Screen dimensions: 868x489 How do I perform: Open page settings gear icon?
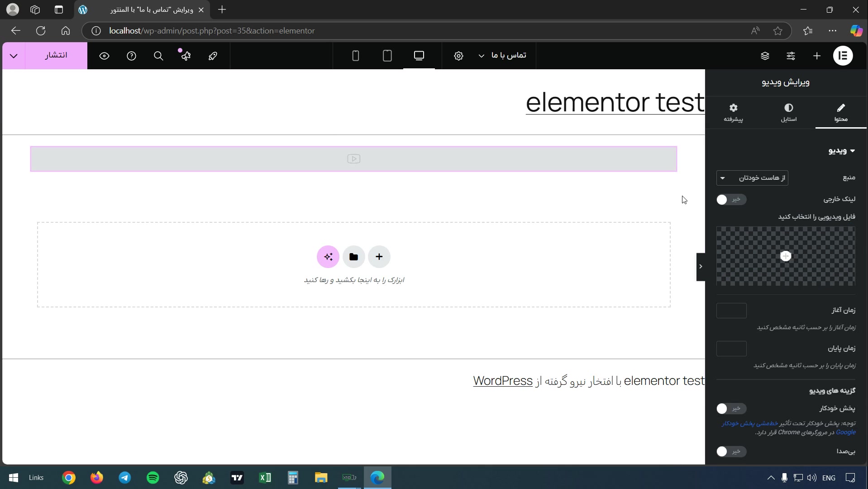point(458,56)
